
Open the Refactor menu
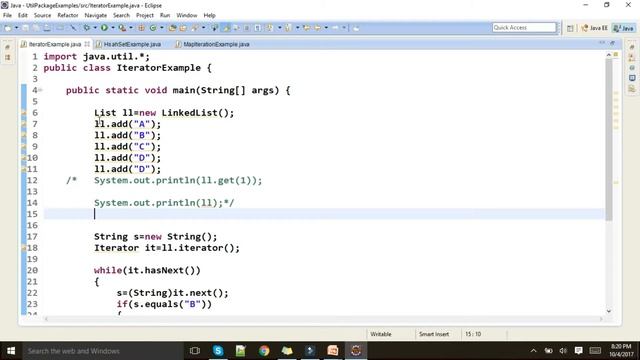68,15
